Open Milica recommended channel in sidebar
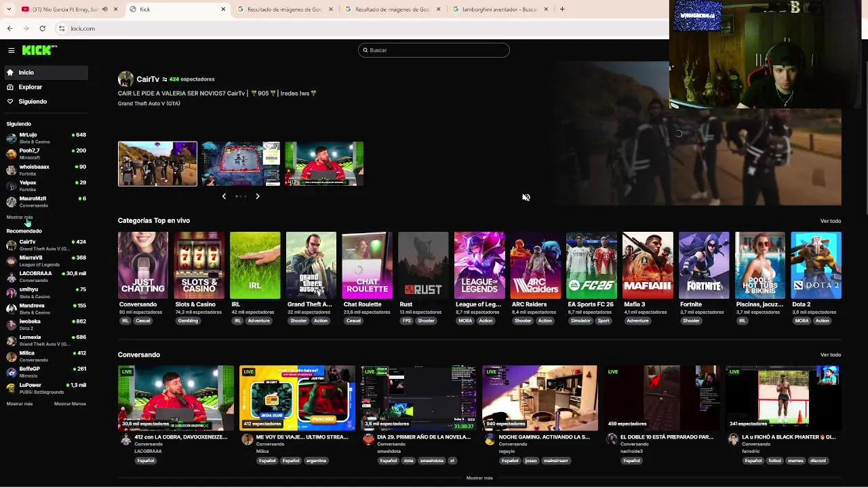Image resolution: width=868 pixels, height=488 pixels. (x=45, y=357)
